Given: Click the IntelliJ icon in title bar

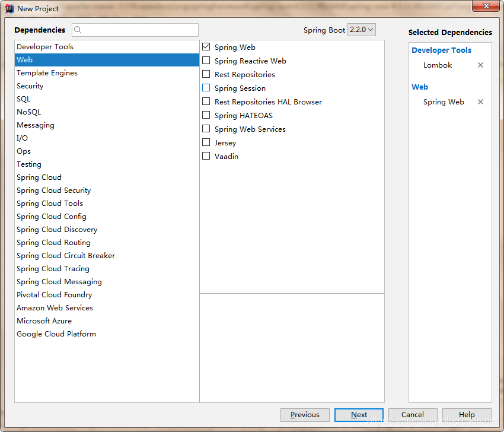Looking at the screenshot, I should tap(9, 9).
